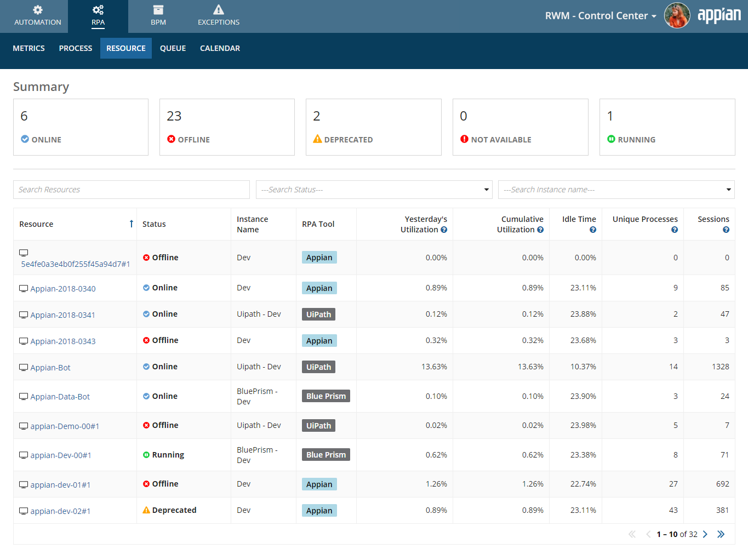Image resolution: width=748 pixels, height=560 pixels.
Task: Click the Idle Time help icon
Action: [x=593, y=230]
